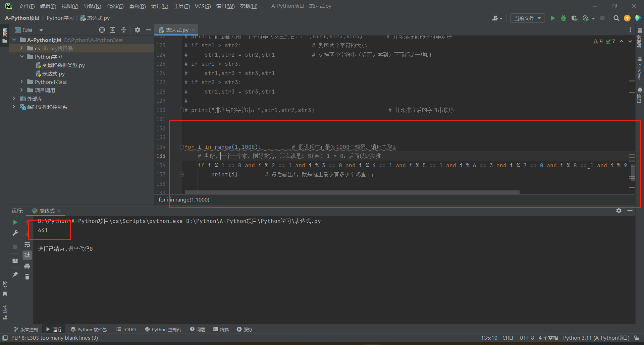Image resolution: width=644 pixels, height=345 pixels.
Task: Click the Debug bug icon
Action: [563, 18]
